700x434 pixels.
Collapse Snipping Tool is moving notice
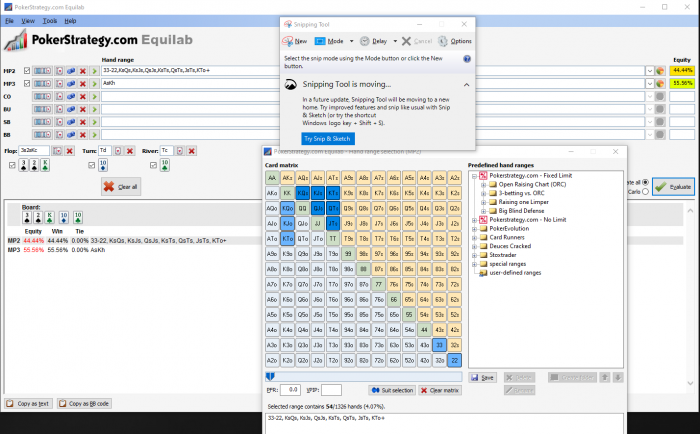pyautogui.click(x=466, y=84)
